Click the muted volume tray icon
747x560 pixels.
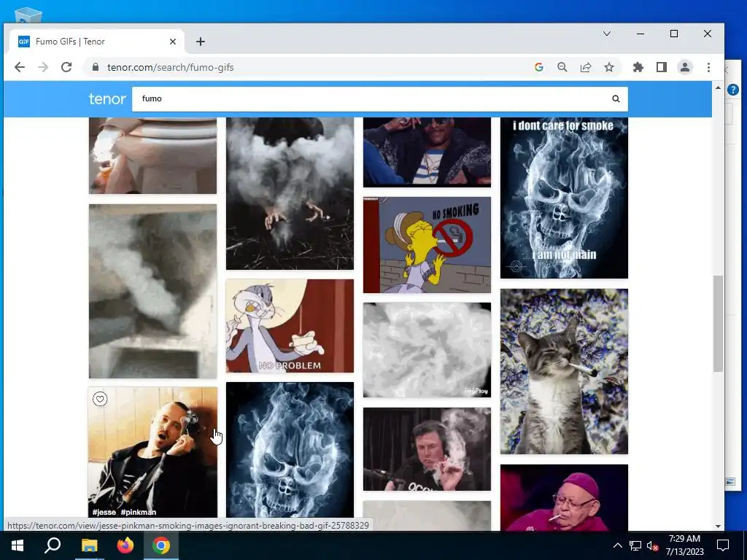pos(652,545)
